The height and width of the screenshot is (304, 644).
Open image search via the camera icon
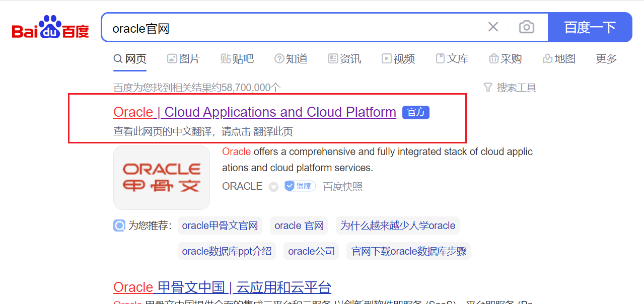(x=526, y=27)
